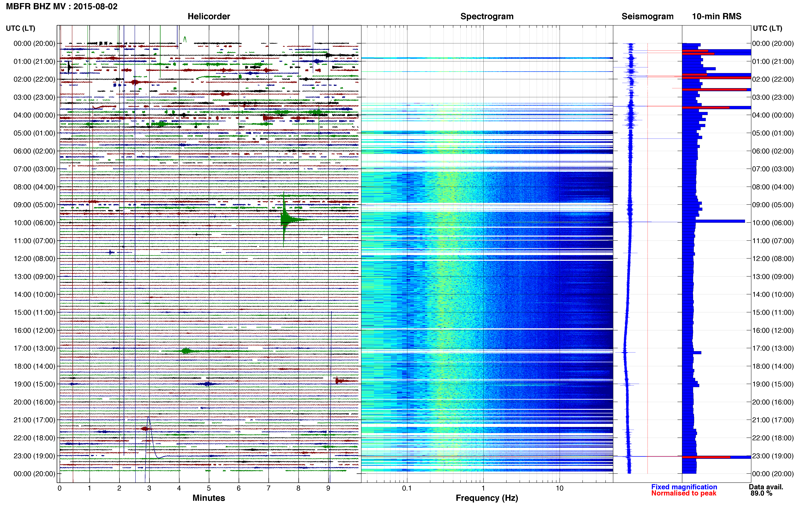This screenshot has height=508, width=812.
Task: Click the plot title 'MBFR BHZ MV : 2015-08-02'
Action: [x=62, y=6]
